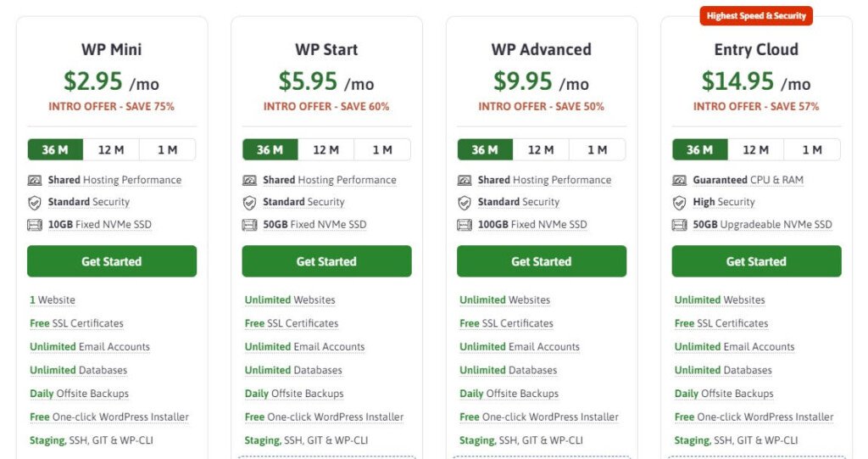Screen dimensions: 868x459
Task: Select 1 M billing for WP Start
Action: (x=382, y=149)
